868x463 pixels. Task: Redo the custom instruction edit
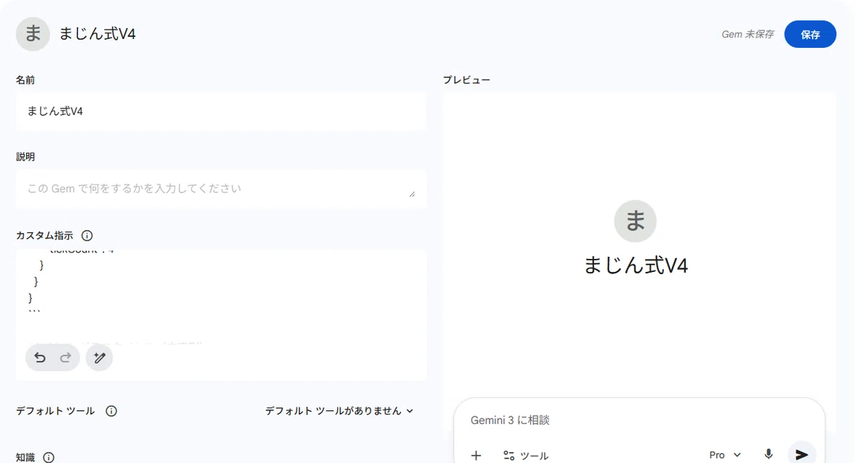(x=65, y=357)
